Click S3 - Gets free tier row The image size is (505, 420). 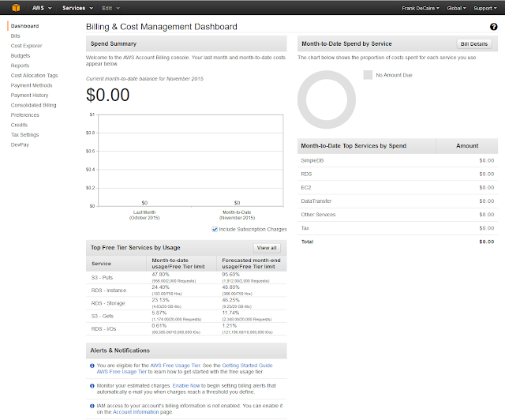(x=186, y=317)
